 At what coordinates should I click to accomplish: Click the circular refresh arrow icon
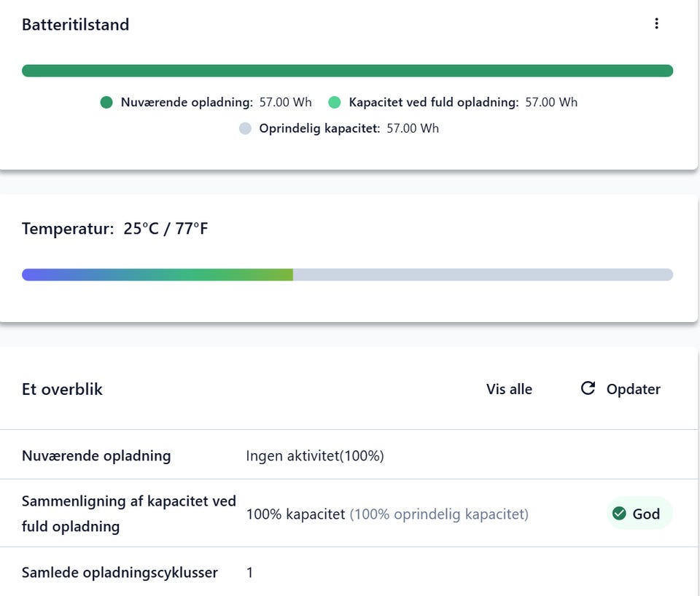click(x=588, y=388)
